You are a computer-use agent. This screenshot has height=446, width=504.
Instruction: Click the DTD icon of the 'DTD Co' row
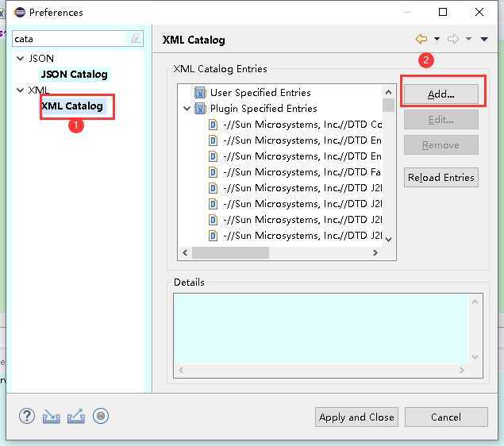213,125
